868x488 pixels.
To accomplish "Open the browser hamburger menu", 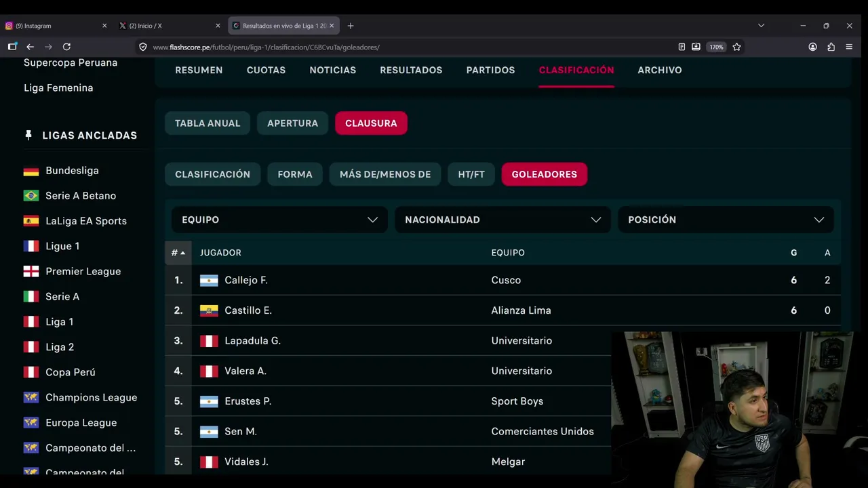I will [x=849, y=47].
